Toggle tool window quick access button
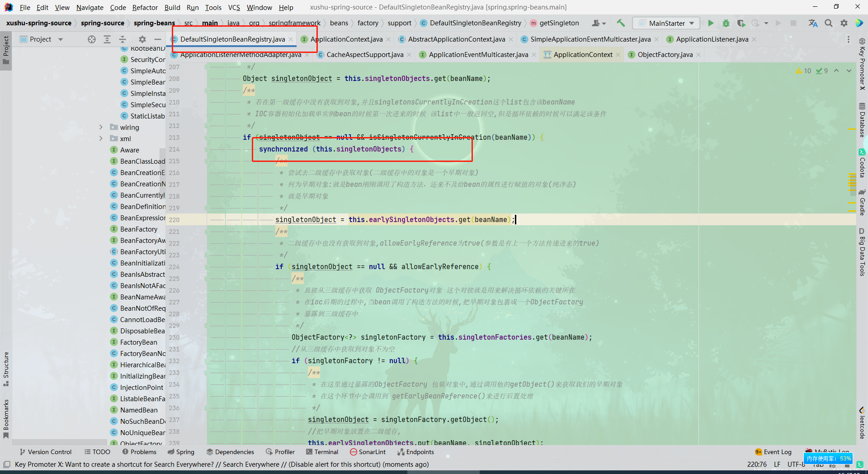 [x=7, y=465]
